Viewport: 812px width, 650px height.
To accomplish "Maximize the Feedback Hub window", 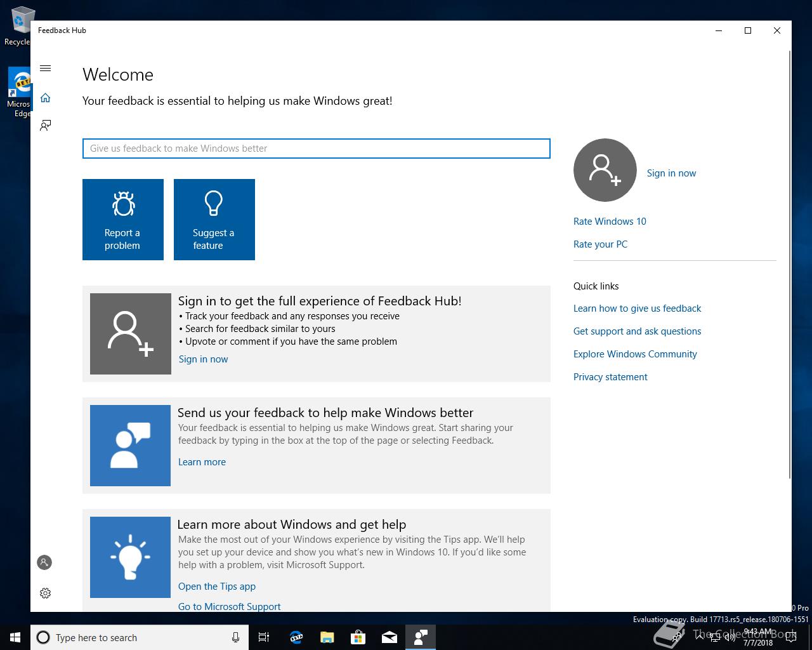I will [748, 30].
